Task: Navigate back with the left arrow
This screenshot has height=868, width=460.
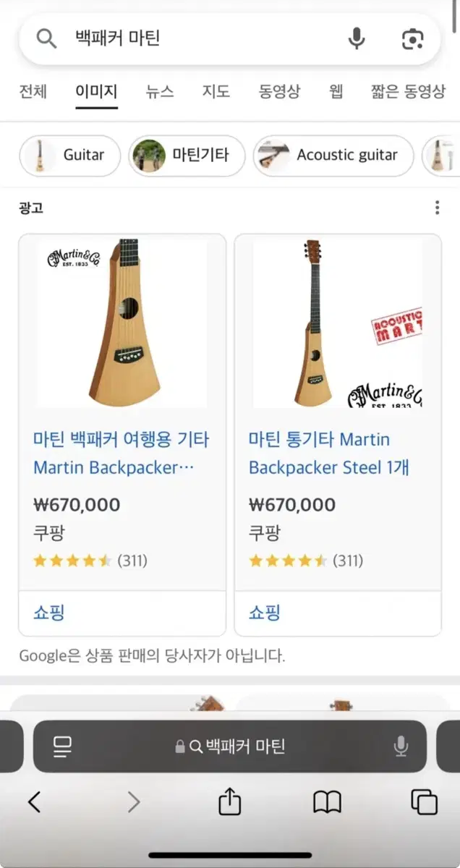Action: point(36,802)
